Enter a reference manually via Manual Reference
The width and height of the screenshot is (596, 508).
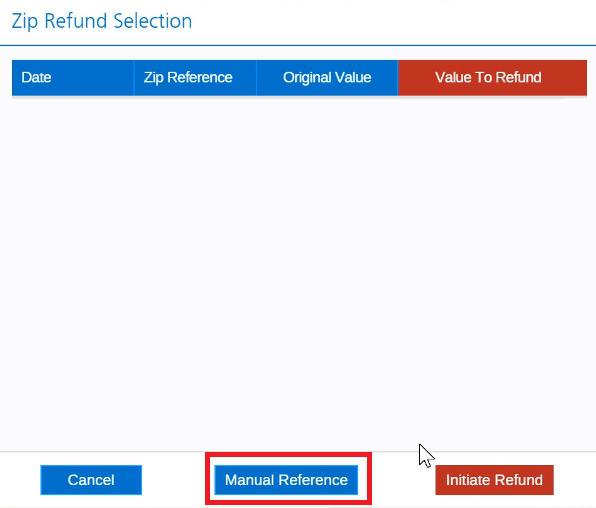286,480
